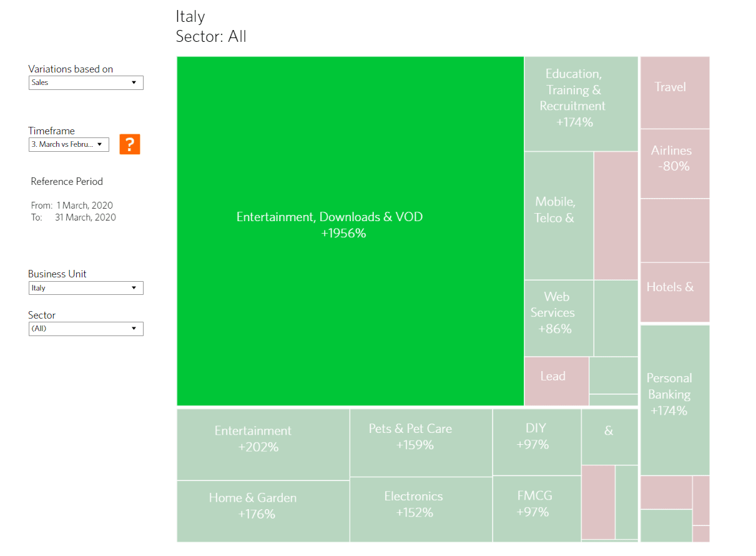Screen dimensions: 756x556
Task: Open the Variations based on dropdown
Action: point(86,82)
